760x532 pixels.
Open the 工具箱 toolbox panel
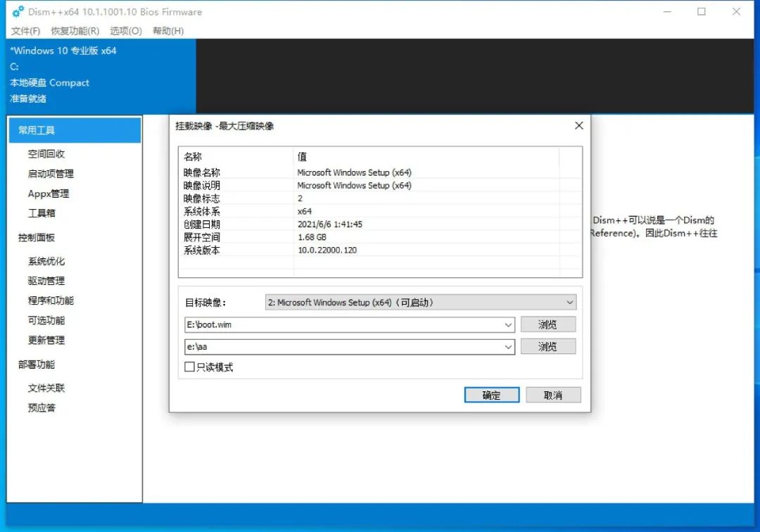click(x=41, y=213)
